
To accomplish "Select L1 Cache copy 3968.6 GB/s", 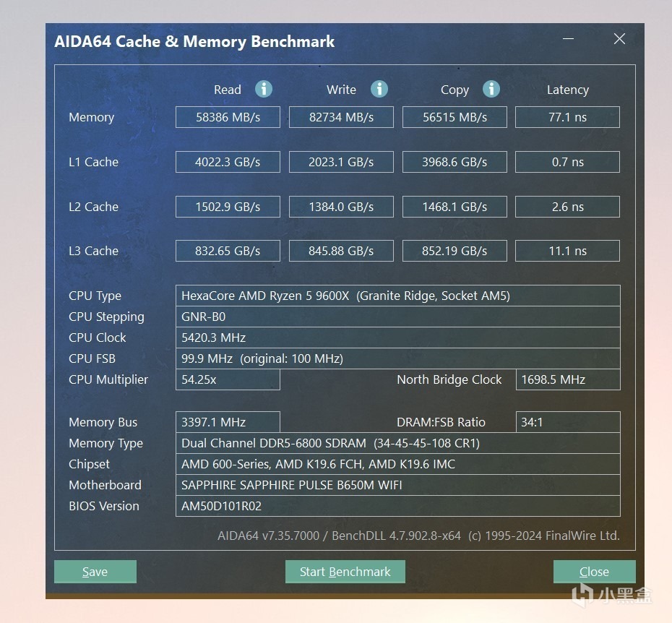I will coord(455,162).
